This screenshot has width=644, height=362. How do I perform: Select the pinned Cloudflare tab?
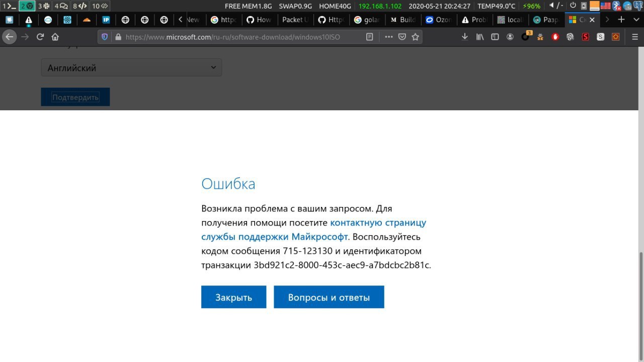(x=87, y=20)
